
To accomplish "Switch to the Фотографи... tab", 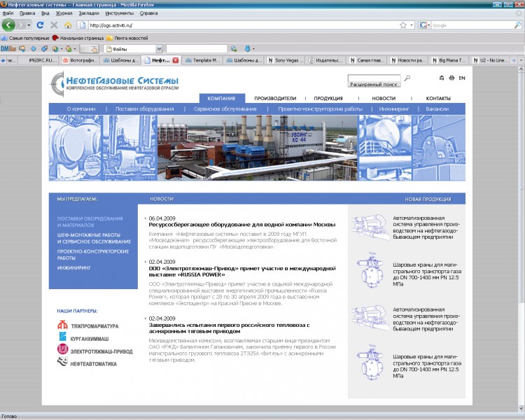I will click(80, 61).
